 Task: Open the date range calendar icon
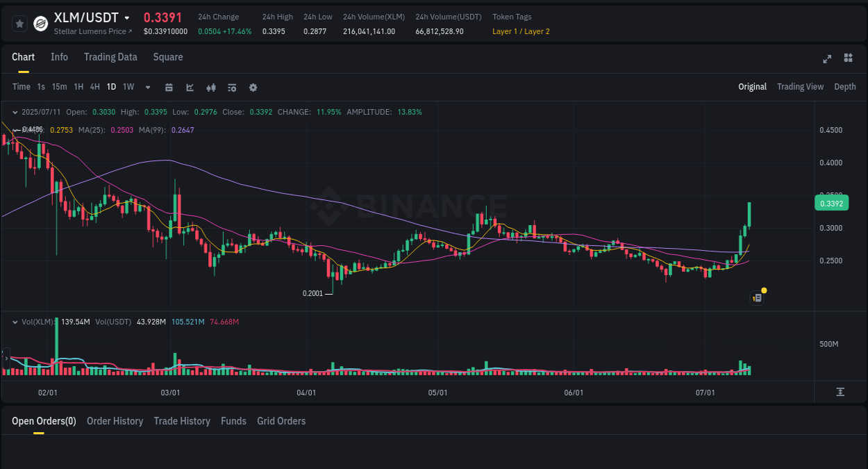tap(169, 87)
